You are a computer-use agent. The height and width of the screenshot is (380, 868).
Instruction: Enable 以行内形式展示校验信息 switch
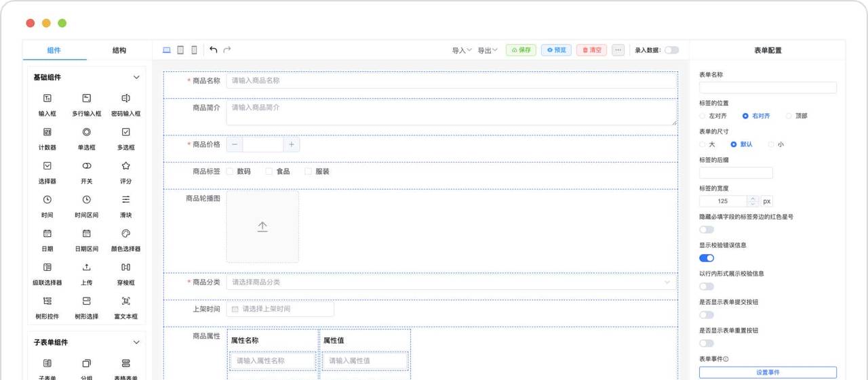(707, 287)
